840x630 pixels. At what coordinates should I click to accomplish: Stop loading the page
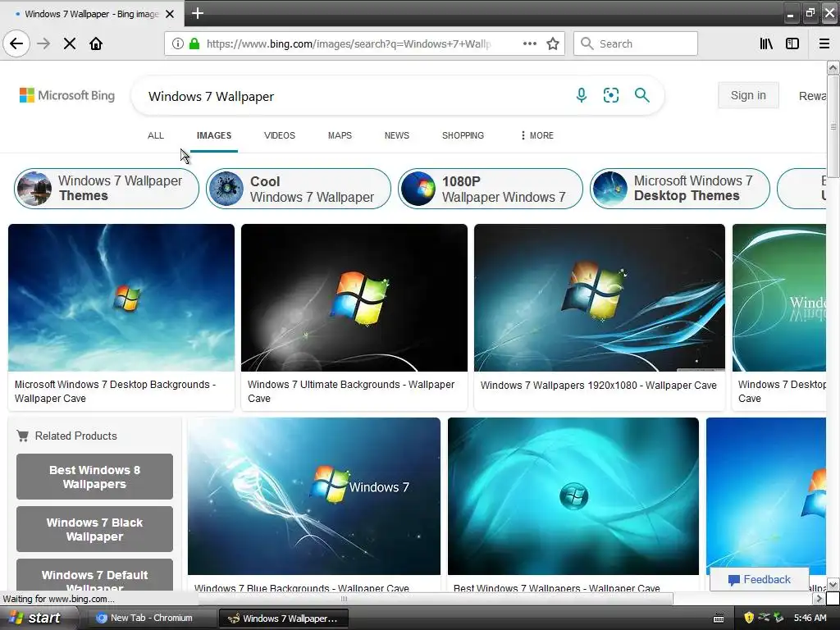(70, 43)
